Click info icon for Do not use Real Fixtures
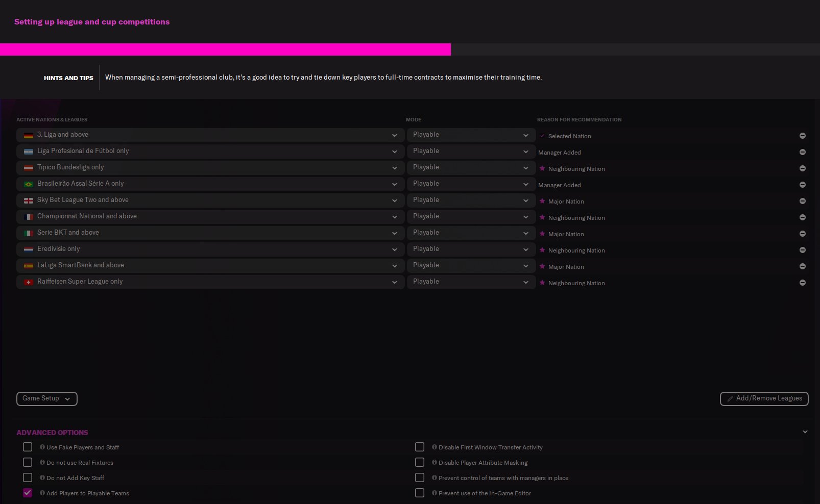This screenshot has width=820, height=504. (x=42, y=462)
